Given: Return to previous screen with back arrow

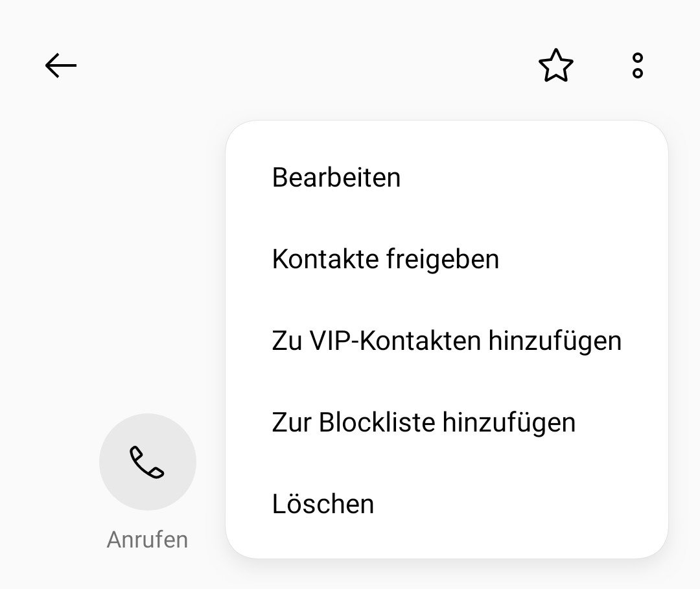Looking at the screenshot, I should [61, 65].
